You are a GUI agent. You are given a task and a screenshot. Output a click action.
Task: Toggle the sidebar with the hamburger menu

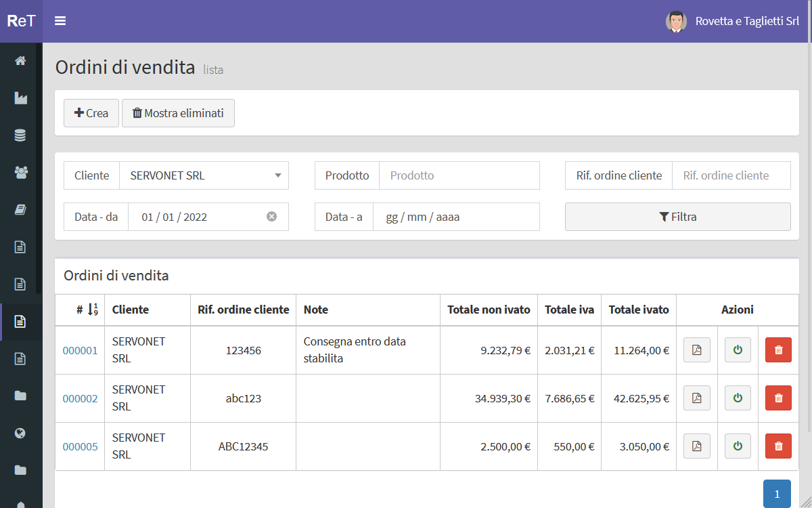coord(60,21)
